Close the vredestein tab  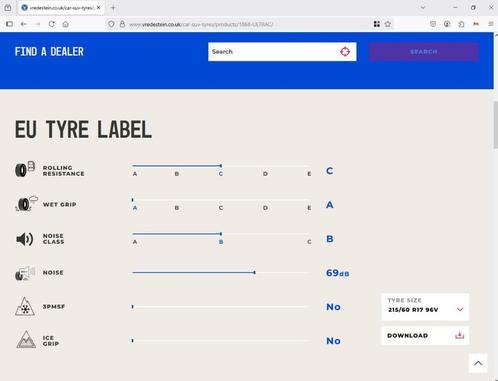[x=98, y=7]
